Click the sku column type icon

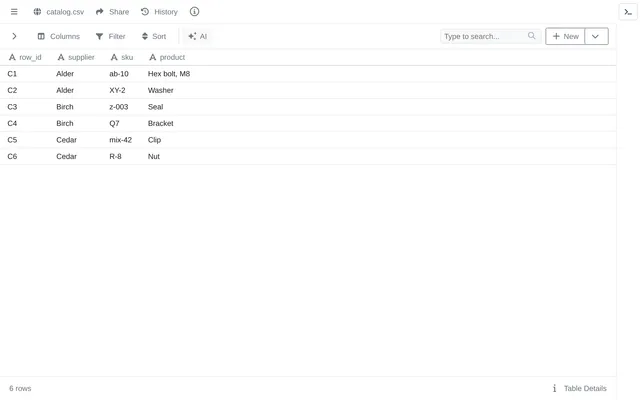click(114, 58)
